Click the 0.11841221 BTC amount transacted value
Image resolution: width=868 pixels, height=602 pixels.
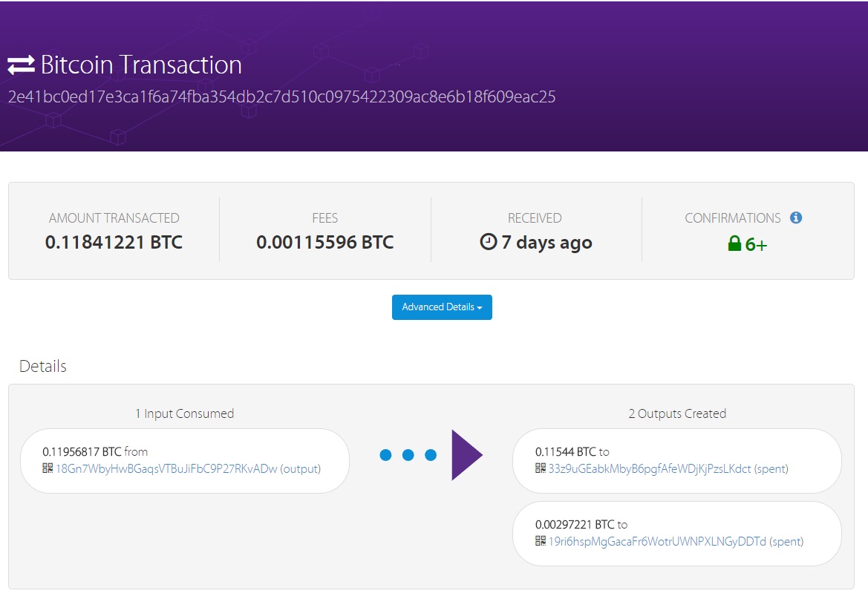[114, 242]
